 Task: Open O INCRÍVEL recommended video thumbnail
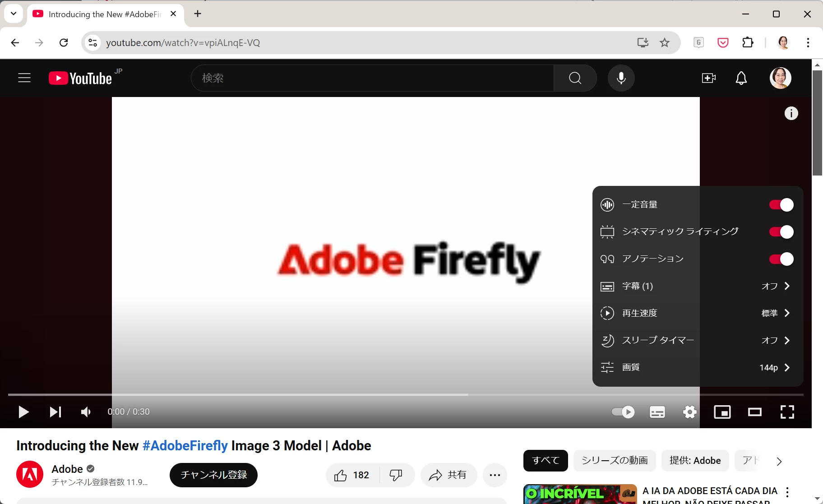[580, 494]
